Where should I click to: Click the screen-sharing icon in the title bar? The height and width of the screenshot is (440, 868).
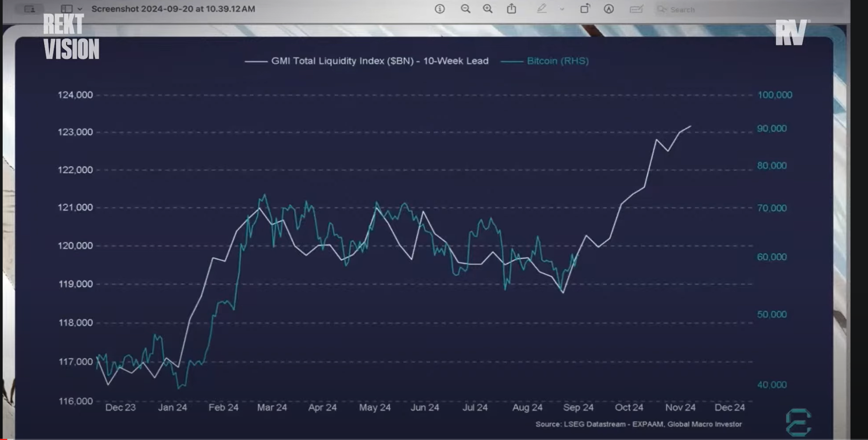(x=30, y=9)
